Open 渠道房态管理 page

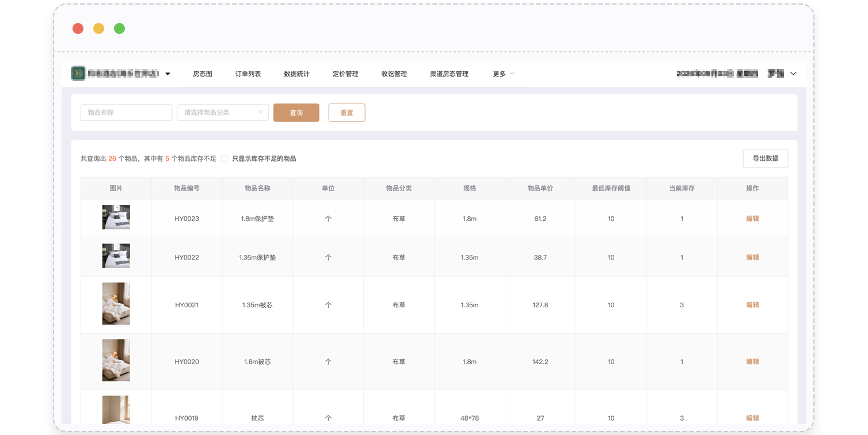pyautogui.click(x=449, y=74)
